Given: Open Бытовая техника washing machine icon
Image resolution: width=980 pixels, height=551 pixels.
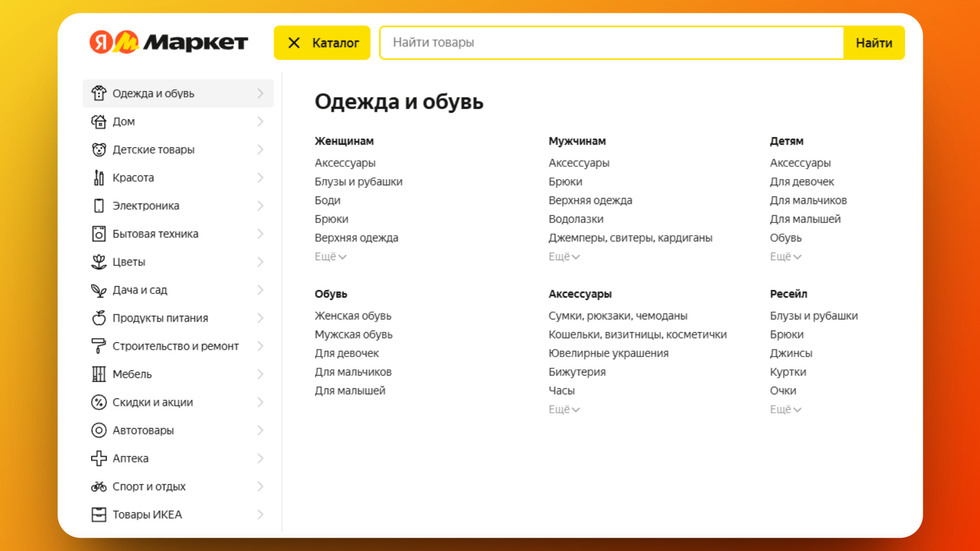Looking at the screenshot, I should pyautogui.click(x=99, y=234).
